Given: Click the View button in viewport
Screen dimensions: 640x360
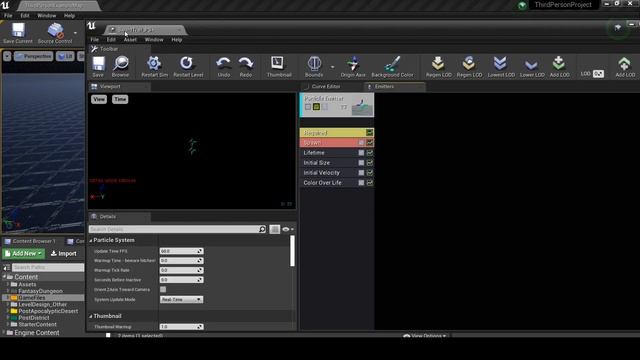Looking at the screenshot, I should (x=99, y=99).
